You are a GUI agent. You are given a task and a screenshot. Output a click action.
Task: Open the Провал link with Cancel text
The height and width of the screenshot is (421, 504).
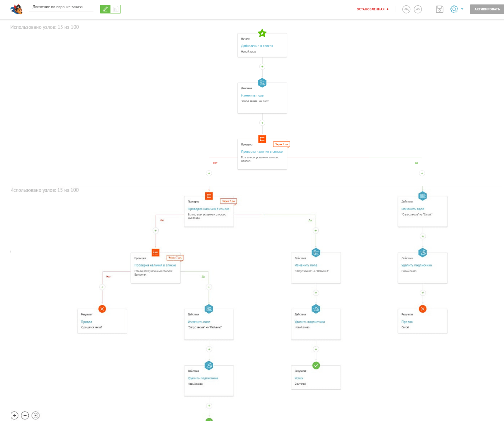(x=407, y=322)
